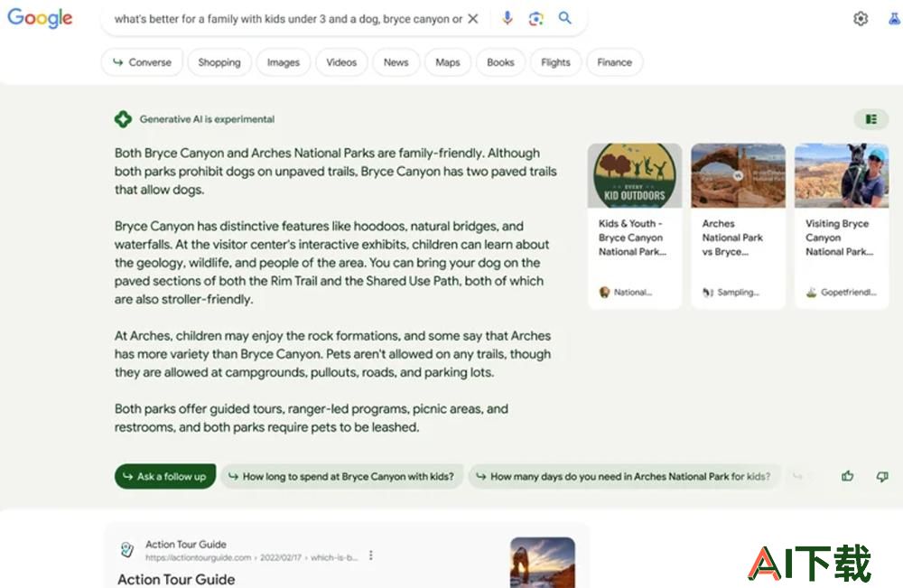This screenshot has width=903, height=588.
Task: Switch to the Videos tab
Action: (341, 62)
